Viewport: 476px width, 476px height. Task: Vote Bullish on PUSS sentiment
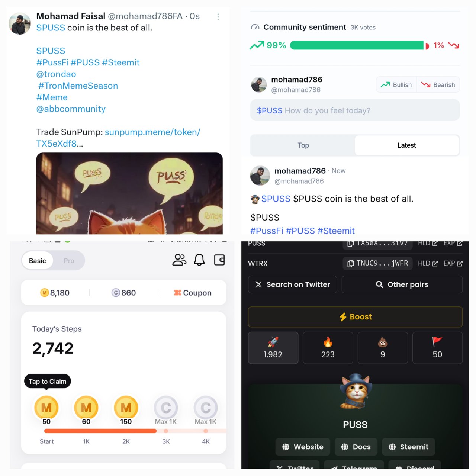(x=396, y=85)
